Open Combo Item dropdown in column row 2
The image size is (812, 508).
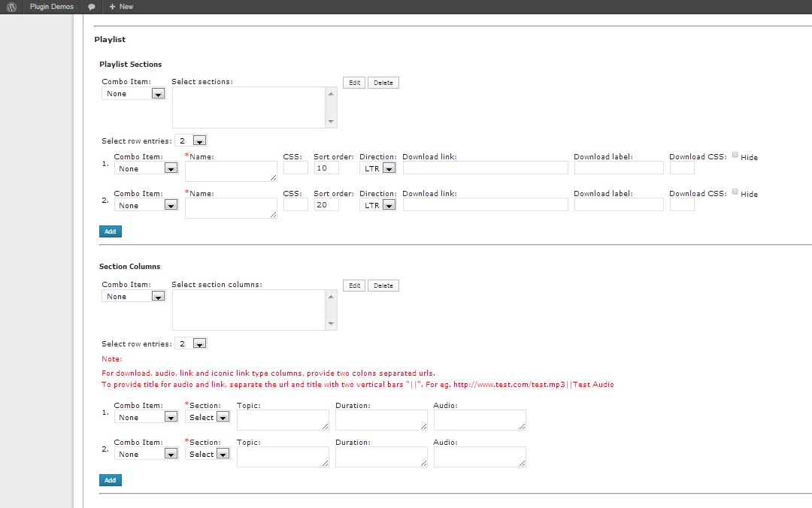[x=146, y=454]
